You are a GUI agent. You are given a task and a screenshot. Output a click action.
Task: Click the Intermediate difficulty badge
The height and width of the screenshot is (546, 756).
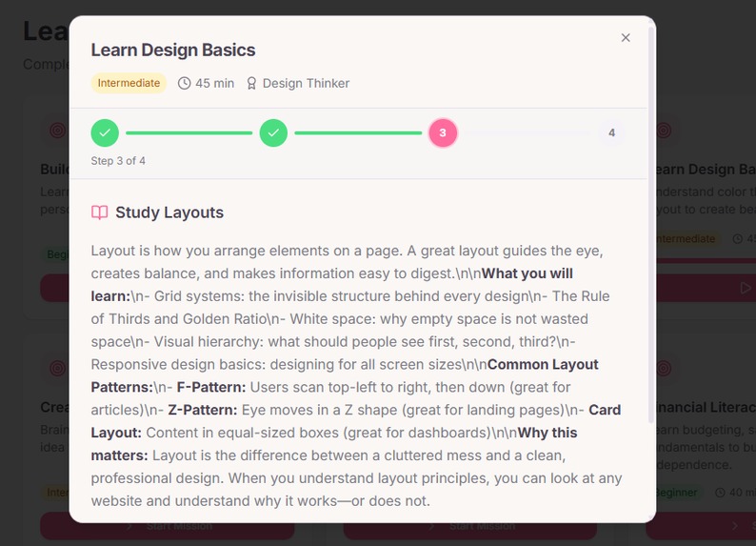tap(129, 83)
